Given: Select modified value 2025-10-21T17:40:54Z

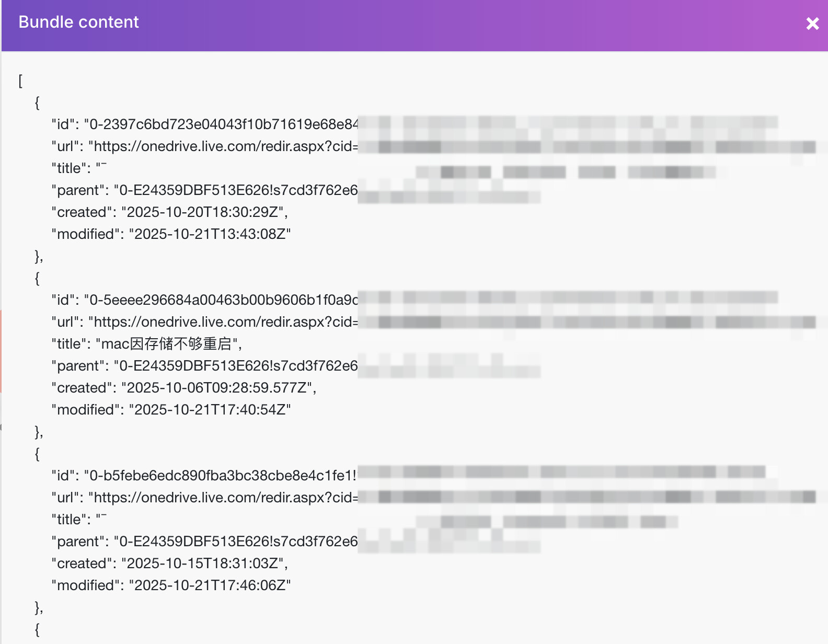Looking at the screenshot, I should (x=210, y=410).
